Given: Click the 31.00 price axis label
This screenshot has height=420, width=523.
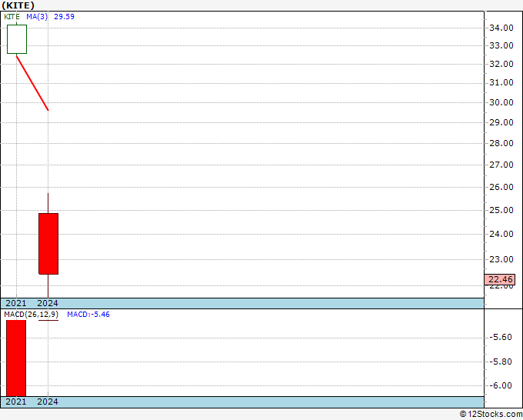Looking at the screenshot, I should 501,82.
